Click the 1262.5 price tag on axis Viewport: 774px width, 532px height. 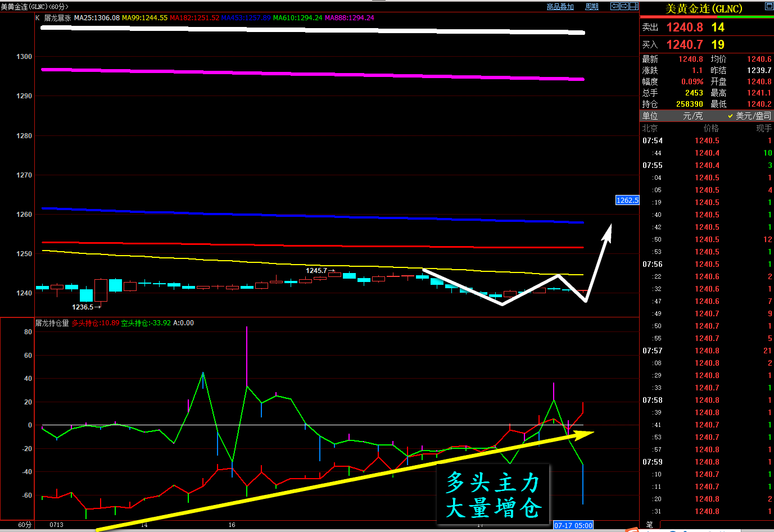pyautogui.click(x=627, y=200)
